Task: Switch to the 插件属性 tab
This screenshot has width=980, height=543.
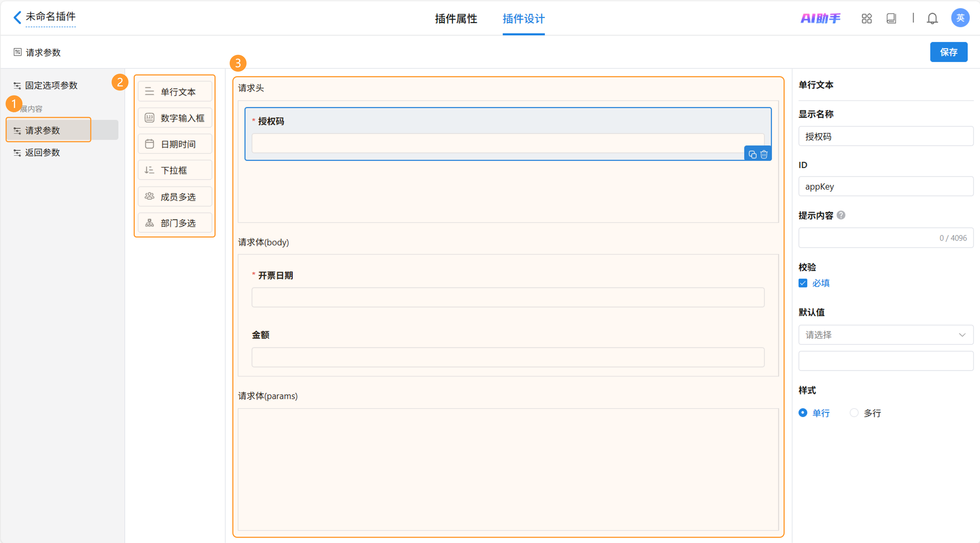Action: pyautogui.click(x=456, y=19)
